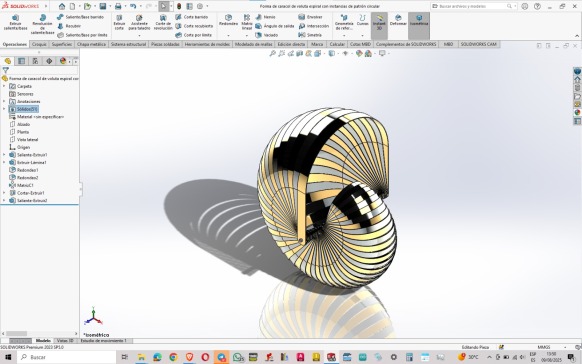This screenshot has height=364, width=582.
Task: Expand the Redondeo dropdown arrow
Action: [x=228, y=36]
